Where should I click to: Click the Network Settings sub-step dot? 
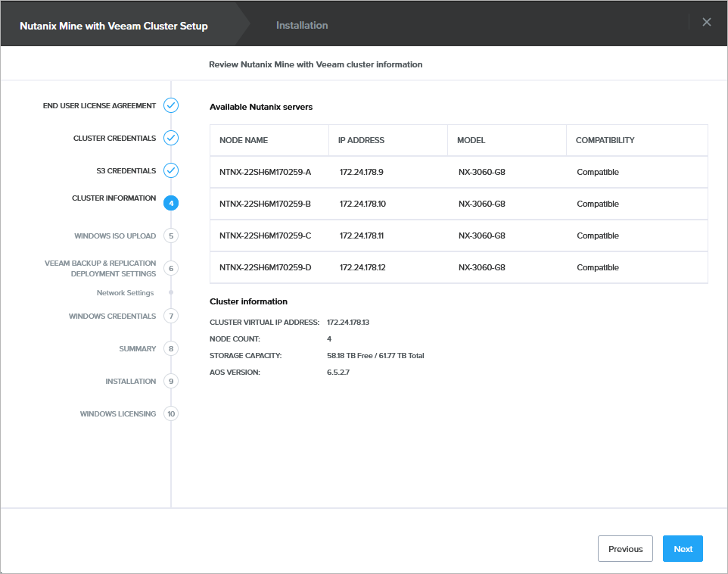tap(171, 292)
